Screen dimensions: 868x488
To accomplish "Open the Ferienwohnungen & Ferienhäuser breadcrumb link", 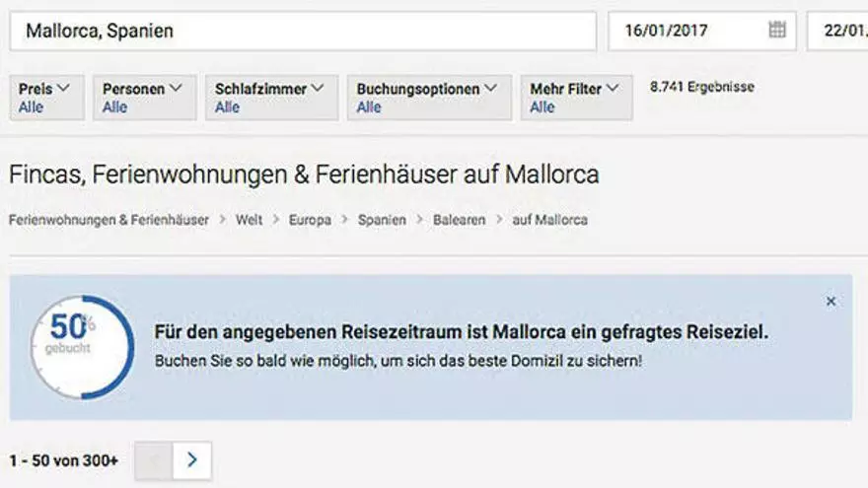I will pyautogui.click(x=108, y=220).
